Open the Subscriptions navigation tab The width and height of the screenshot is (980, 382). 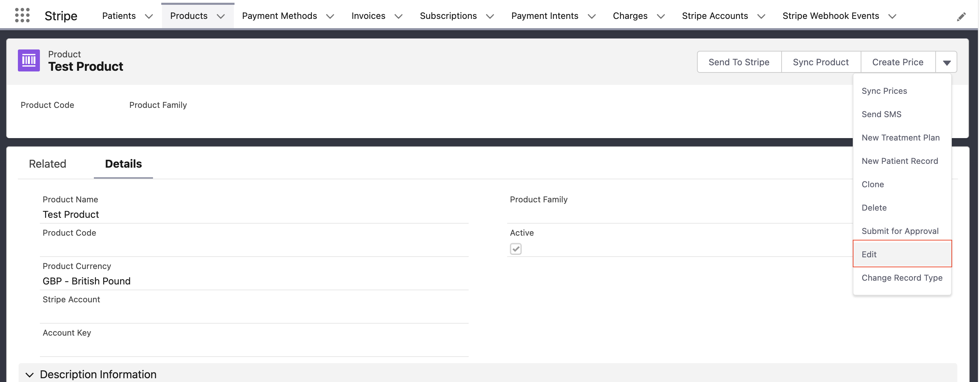click(448, 16)
